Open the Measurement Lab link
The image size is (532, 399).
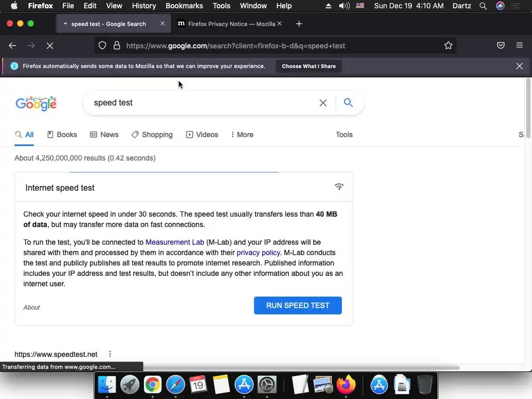pos(175,242)
